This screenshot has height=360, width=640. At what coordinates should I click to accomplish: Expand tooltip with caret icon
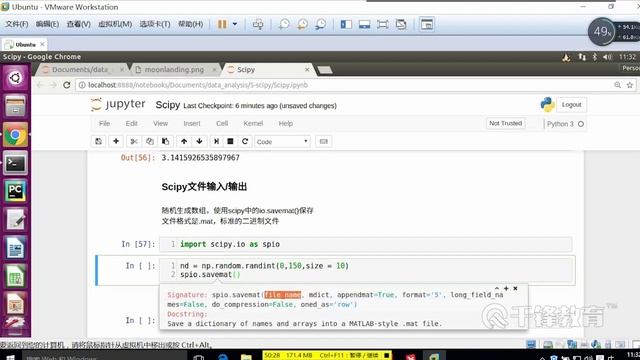point(497,288)
